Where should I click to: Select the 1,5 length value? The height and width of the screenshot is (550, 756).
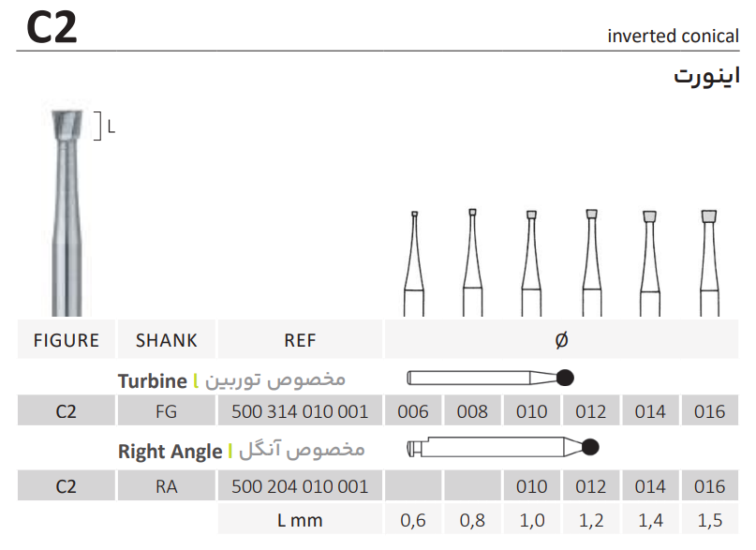point(710,520)
